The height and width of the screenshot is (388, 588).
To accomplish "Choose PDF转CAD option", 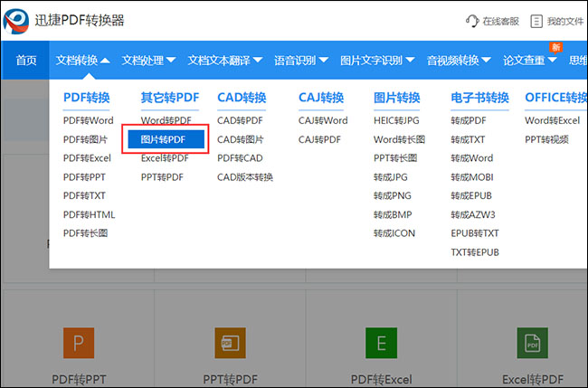I will pos(240,158).
